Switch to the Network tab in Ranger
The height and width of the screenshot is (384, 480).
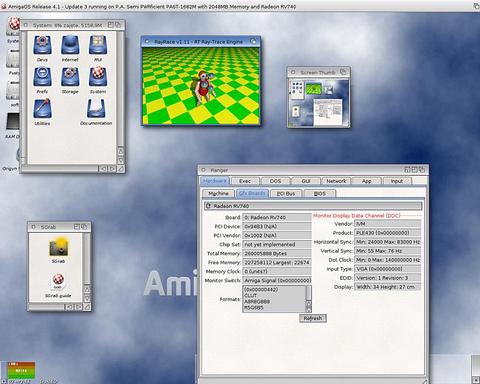point(336,181)
